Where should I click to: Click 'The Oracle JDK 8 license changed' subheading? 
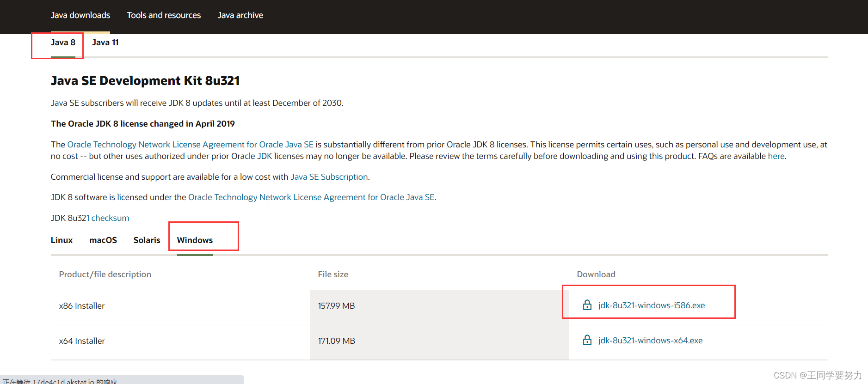pos(143,124)
